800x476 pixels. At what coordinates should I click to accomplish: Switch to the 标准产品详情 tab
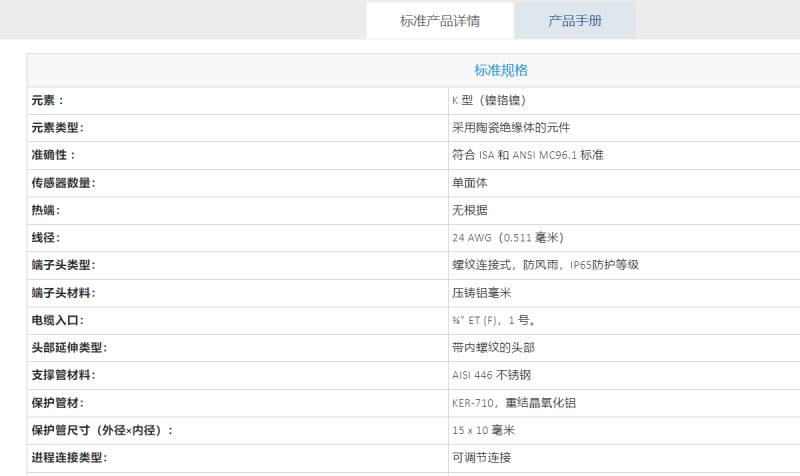click(440, 21)
